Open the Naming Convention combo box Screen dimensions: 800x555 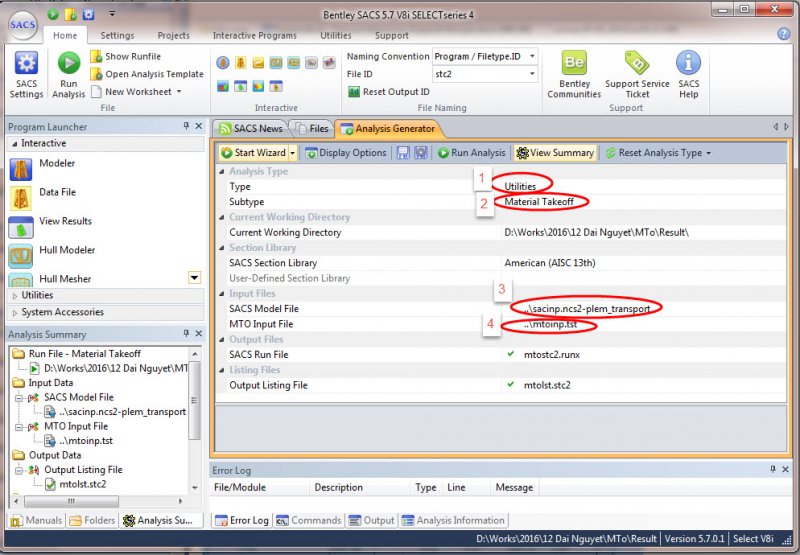485,56
